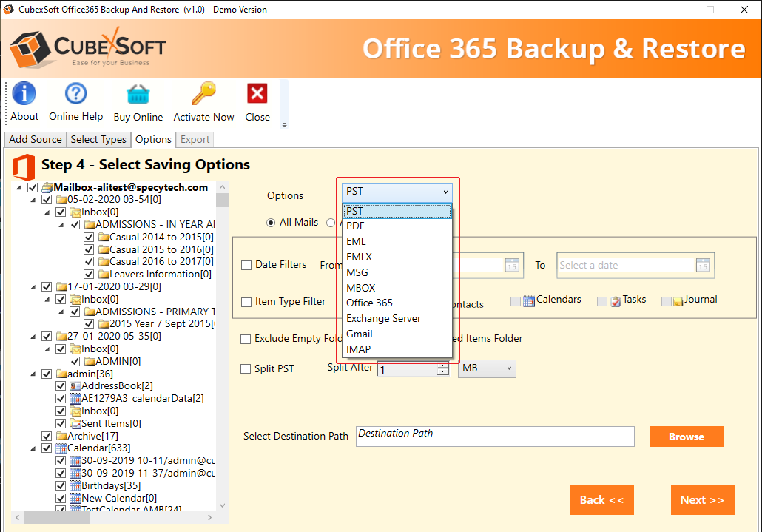This screenshot has height=532, width=762.
Task: Collapse the 17-01-2020 03-29 folder node
Action: coord(33,287)
